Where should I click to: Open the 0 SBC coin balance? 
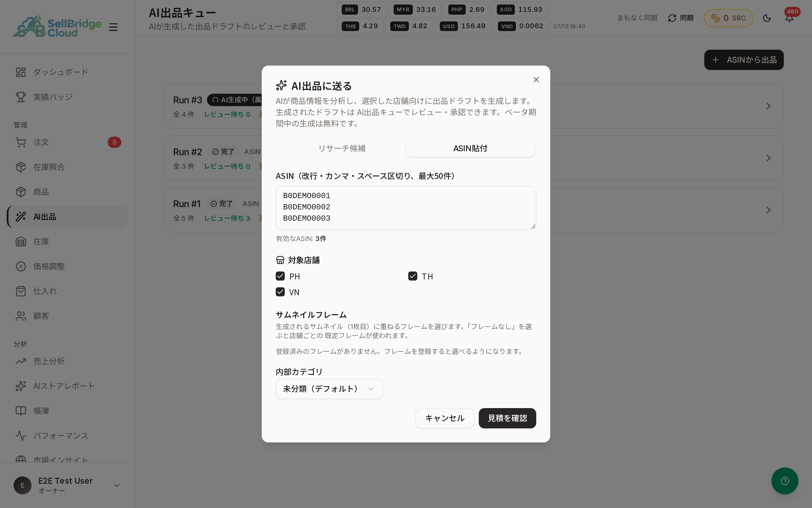pyautogui.click(x=728, y=18)
